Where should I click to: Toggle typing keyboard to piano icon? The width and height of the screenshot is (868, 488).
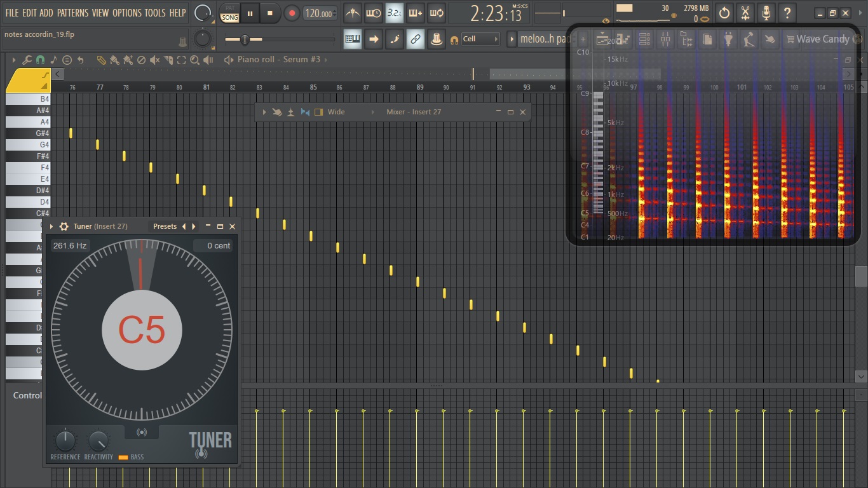[x=353, y=39]
